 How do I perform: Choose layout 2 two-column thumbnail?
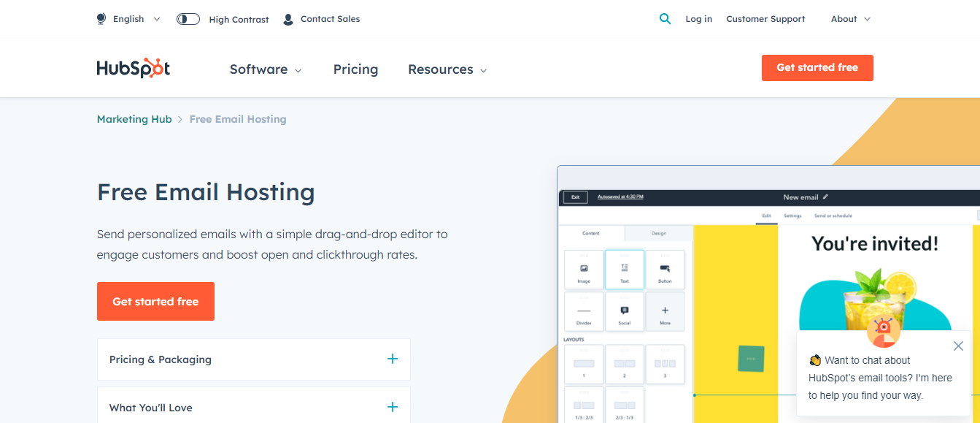click(625, 365)
